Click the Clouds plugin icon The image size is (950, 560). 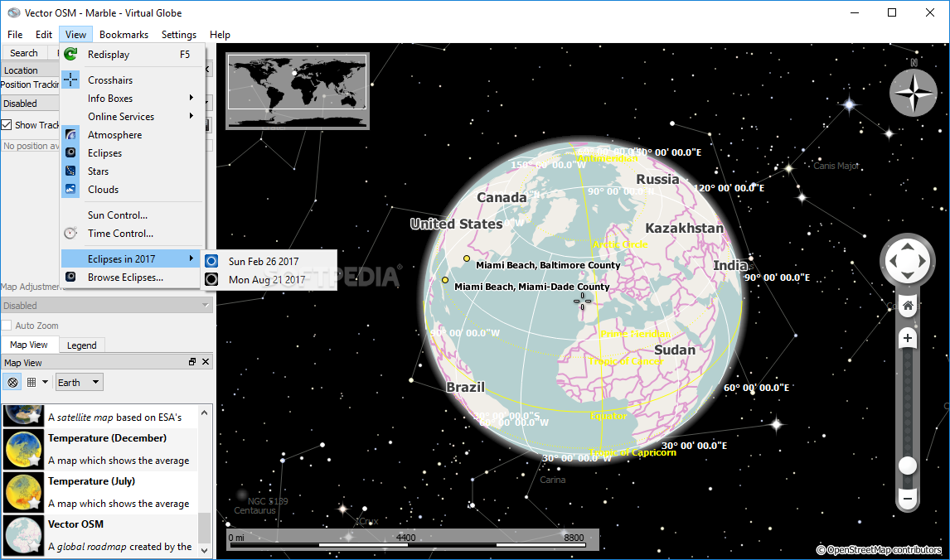[71, 189]
